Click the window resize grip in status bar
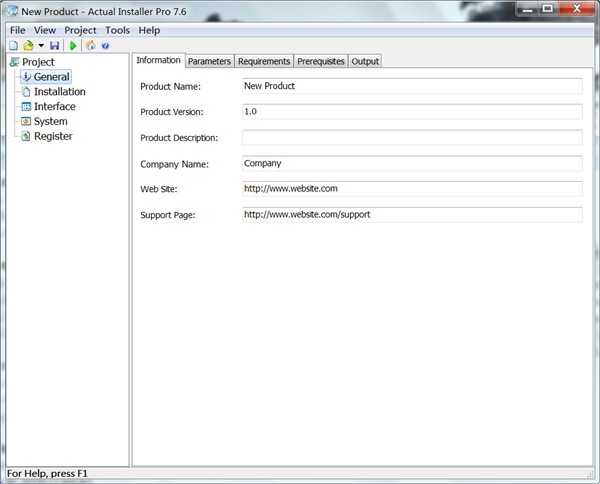The width and height of the screenshot is (600, 484). 590,474
